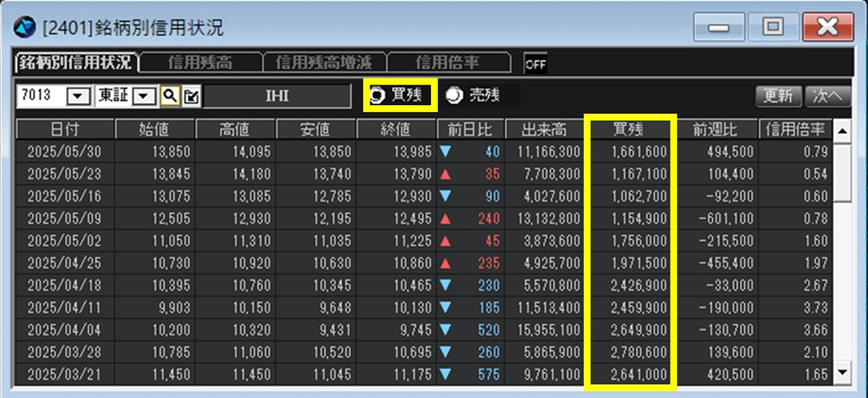Click the date cell 2025/05/30
Viewport: 868px width, 398px height.
(65, 152)
